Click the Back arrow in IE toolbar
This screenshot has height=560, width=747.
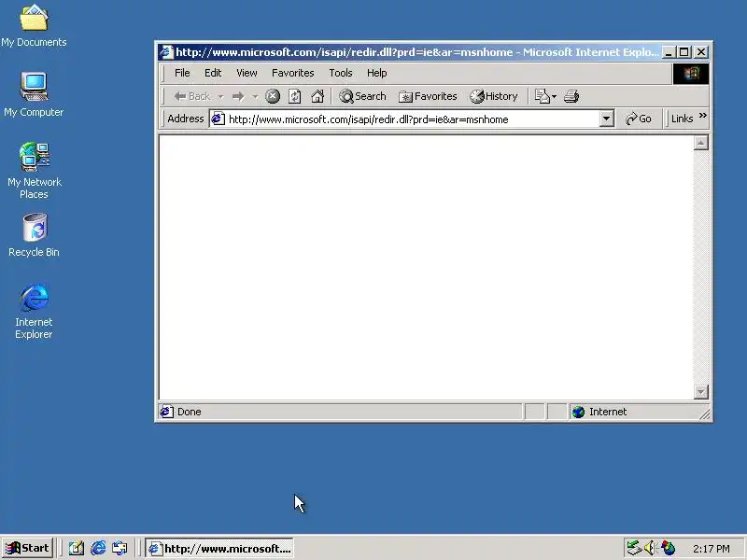192,96
